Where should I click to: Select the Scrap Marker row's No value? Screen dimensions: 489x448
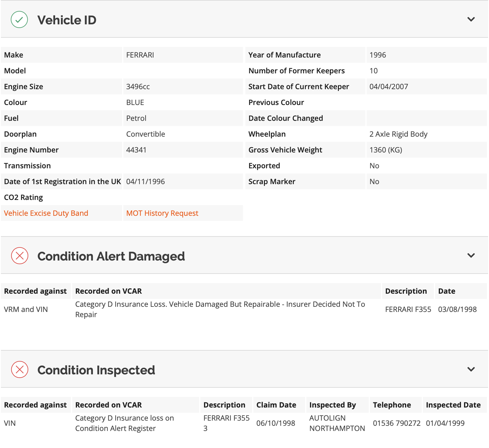pos(374,182)
